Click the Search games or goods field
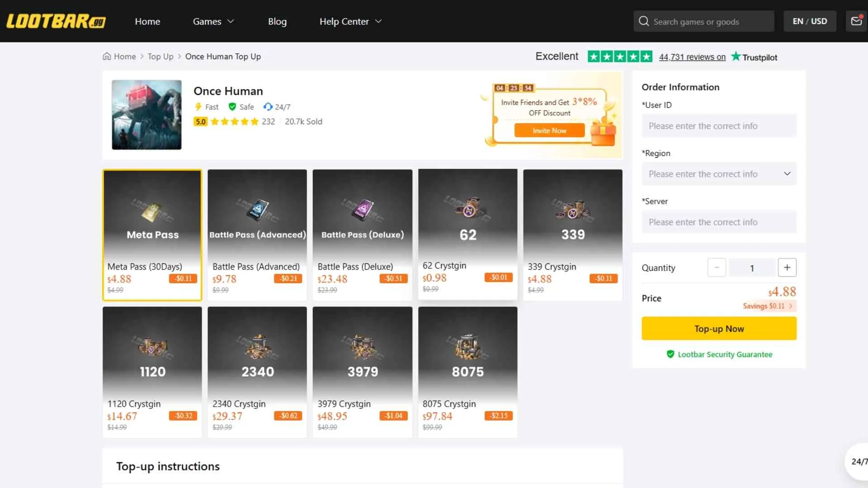The width and height of the screenshot is (868, 488). point(703,21)
